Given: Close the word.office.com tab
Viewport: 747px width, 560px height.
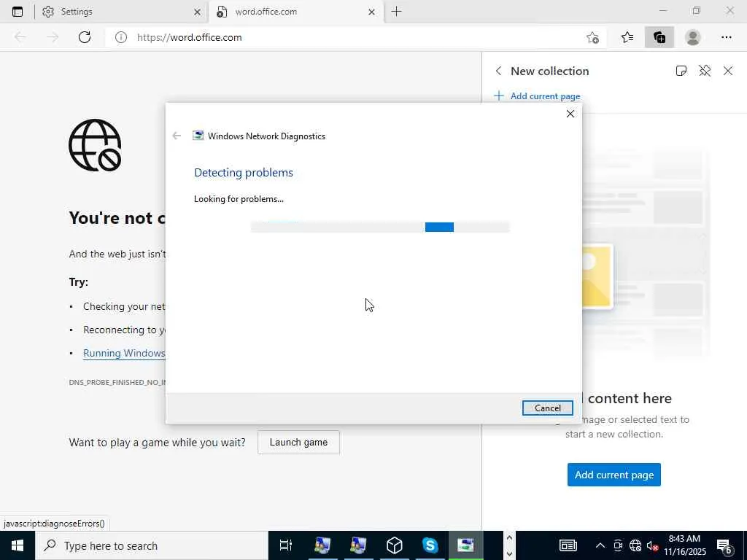Looking at the screenshot, I should [371, 12].
